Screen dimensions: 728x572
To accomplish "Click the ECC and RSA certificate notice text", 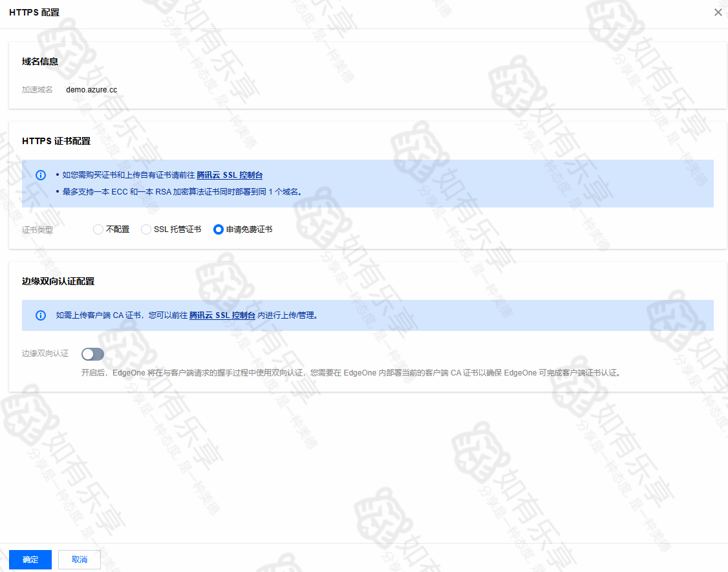I will pos(182,192).
